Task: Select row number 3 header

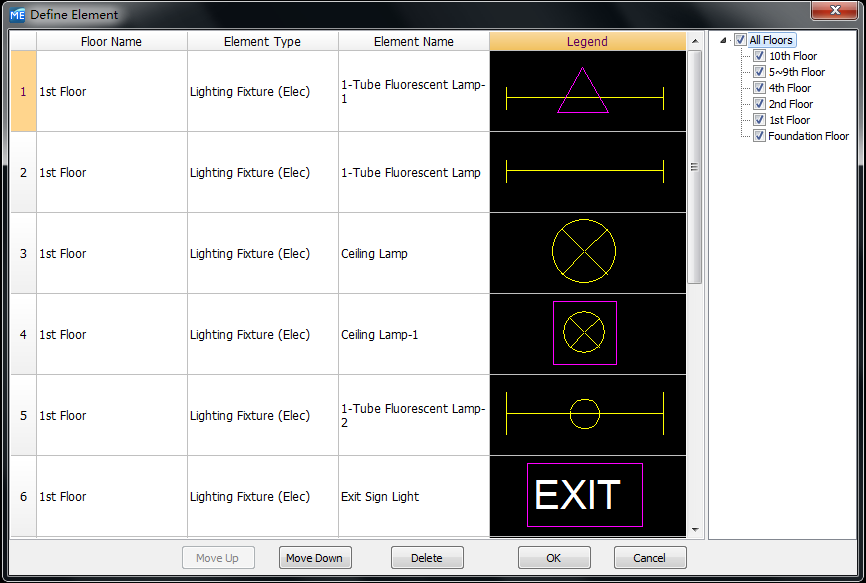Action: [23, 253]
